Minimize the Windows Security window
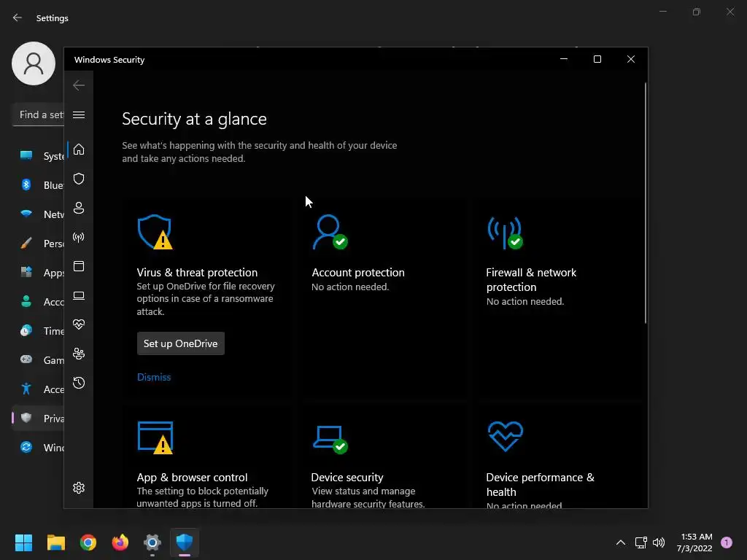Screen dimensions: 747x560 (x=564, y=59)
